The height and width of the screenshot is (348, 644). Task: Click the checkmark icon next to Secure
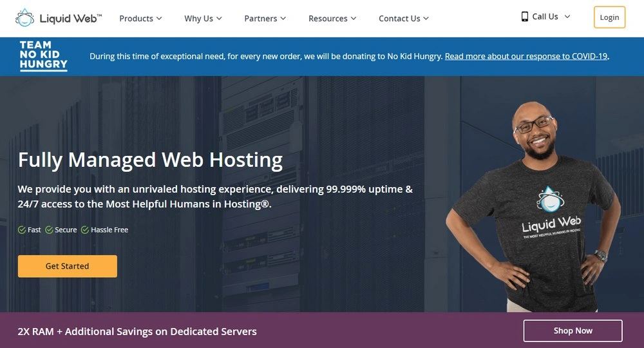click(49, 230)
